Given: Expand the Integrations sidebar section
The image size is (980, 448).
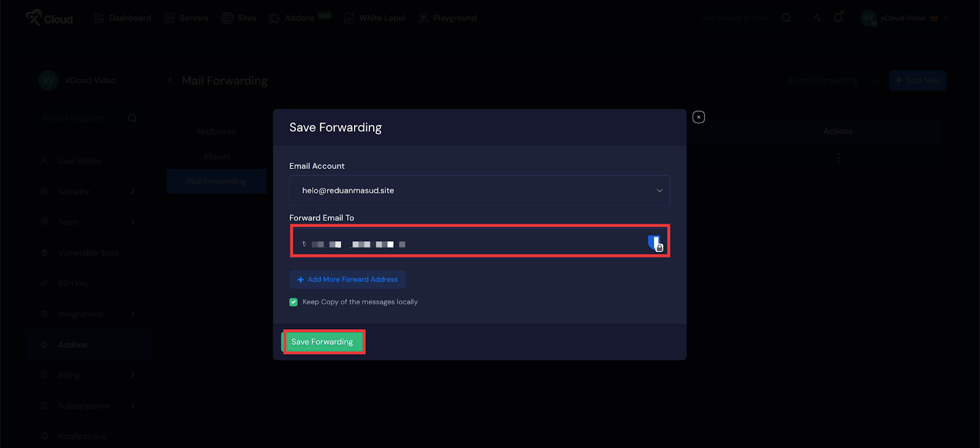Looking at the screenshot, I should (88, 314).
